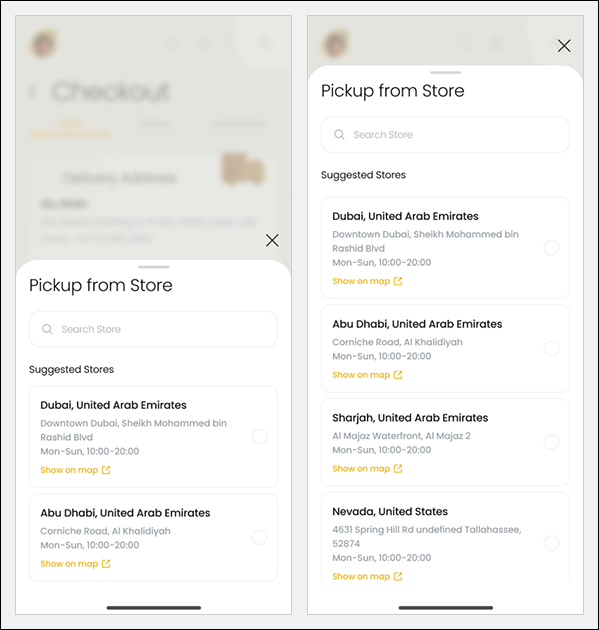Click the drag handle atop the right sheet
Image resolution: width=599 pixels, height=630 pixels.
point(446,72)
